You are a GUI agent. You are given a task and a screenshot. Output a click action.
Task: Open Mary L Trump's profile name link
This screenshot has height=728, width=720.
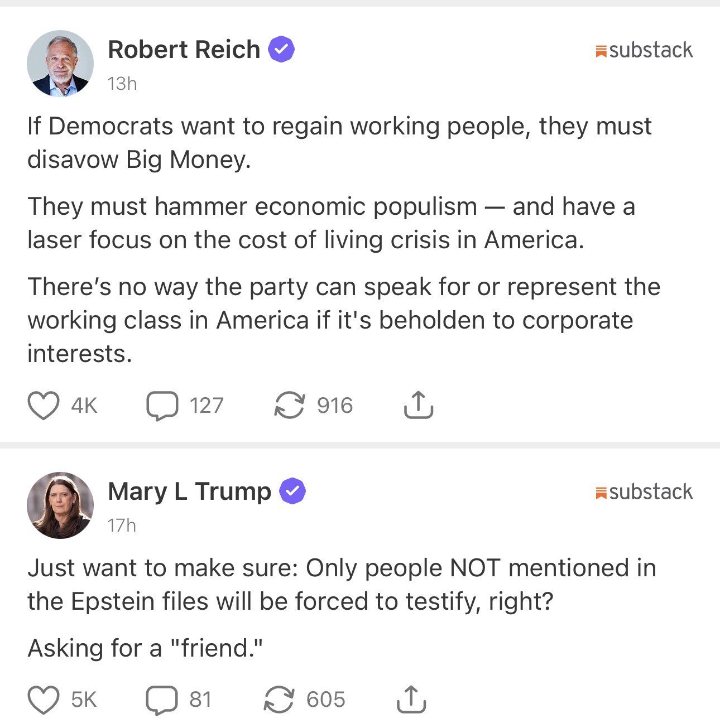tap(189, 491)
